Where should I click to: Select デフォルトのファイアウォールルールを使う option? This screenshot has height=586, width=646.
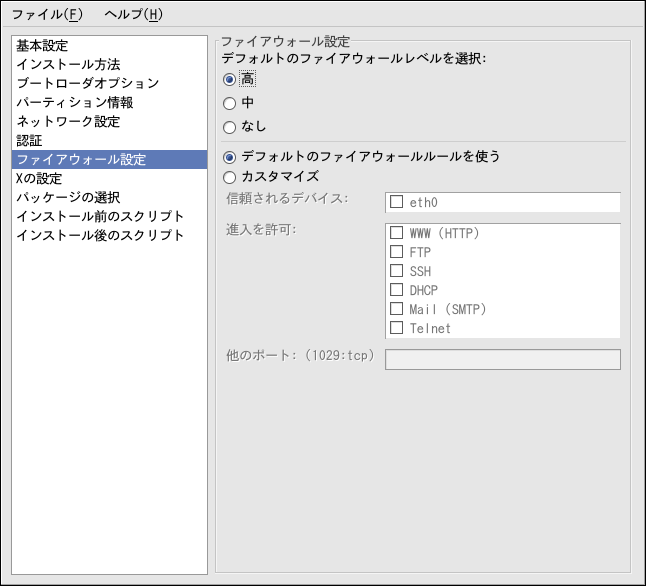pyautogui.click(x=230, y=157)
